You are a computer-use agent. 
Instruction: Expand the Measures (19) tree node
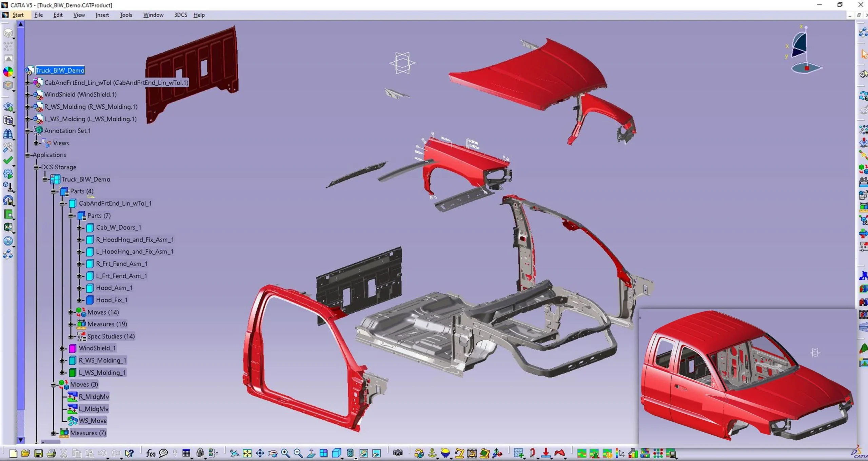coord(71,324)
